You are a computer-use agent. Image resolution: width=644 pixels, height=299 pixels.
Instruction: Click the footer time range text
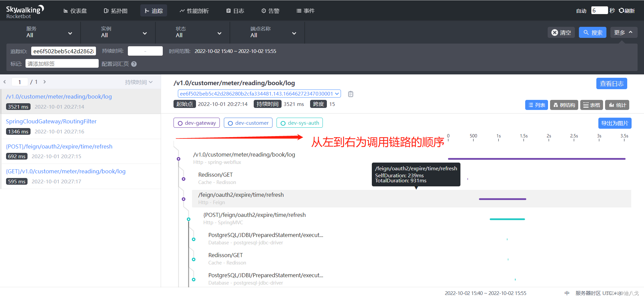tap(485, 293)
